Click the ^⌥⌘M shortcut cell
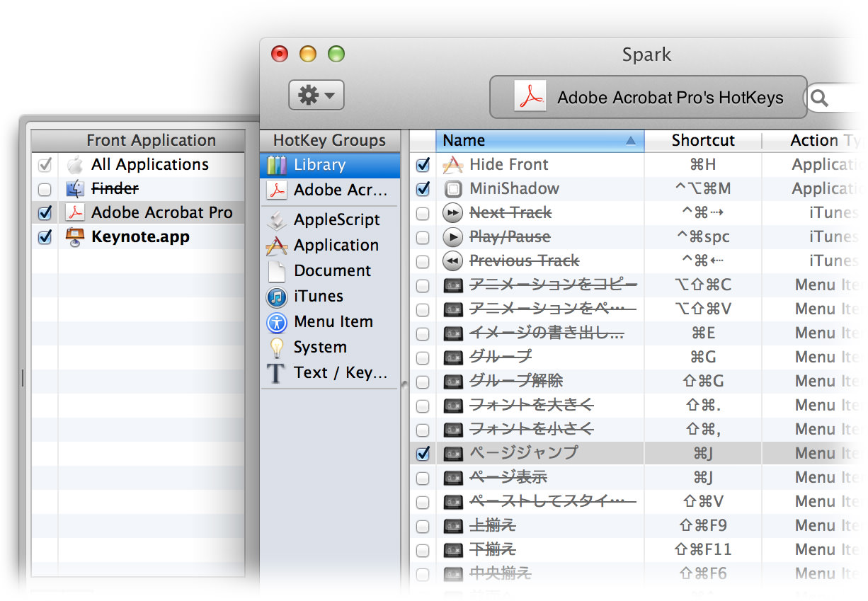 pyautogui.click(x=703, y=189)
